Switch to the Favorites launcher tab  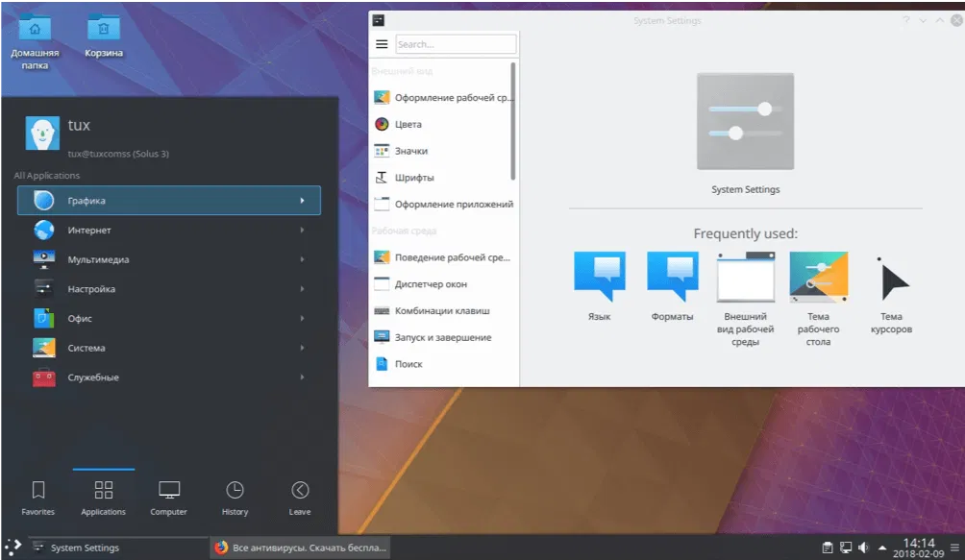[x=38, y=498]
